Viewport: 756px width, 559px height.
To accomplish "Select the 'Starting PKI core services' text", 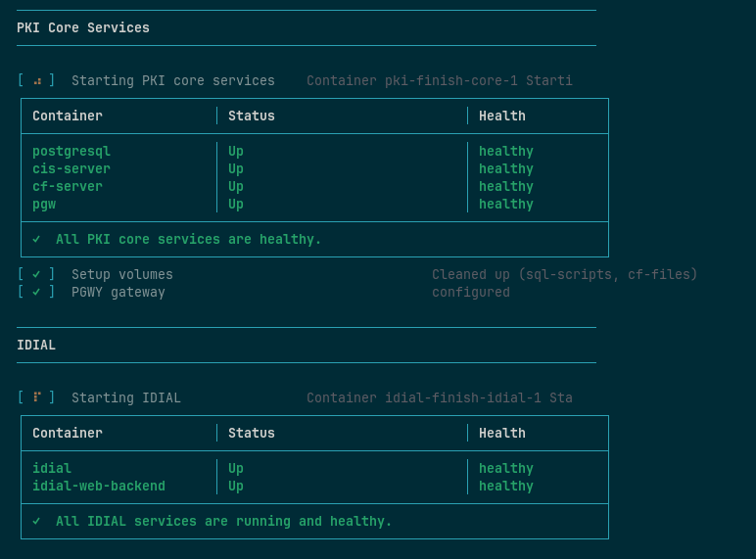I will [173, 80].
